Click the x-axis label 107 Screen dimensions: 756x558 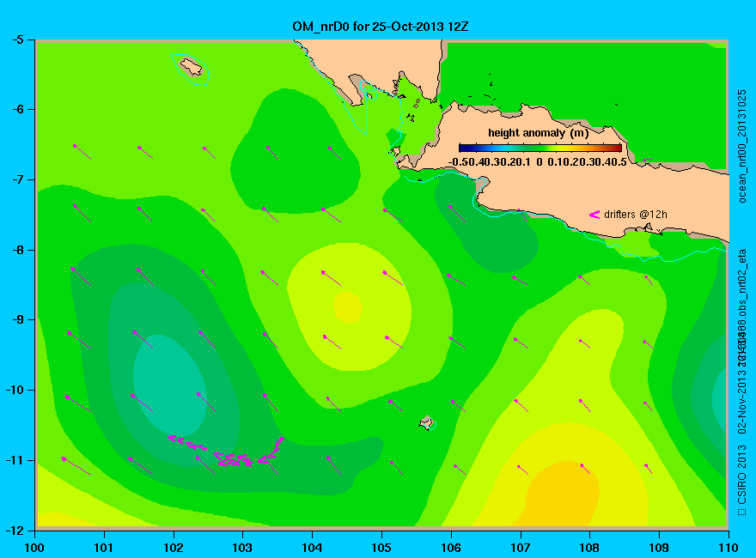click(521, 548)
